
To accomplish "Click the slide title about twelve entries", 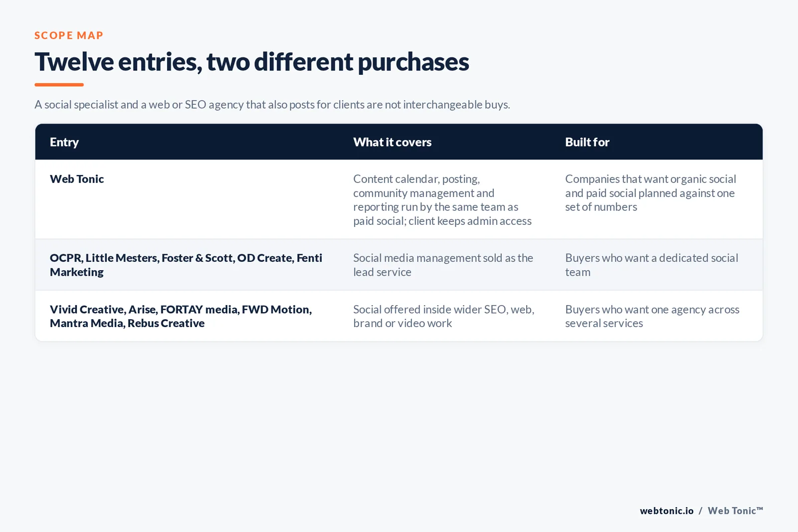I will pos(252,62).
